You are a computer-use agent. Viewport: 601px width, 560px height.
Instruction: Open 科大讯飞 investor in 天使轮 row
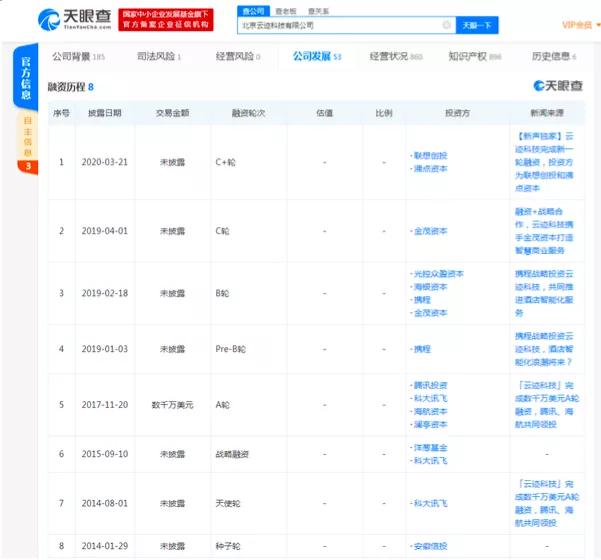tap(430, 503)
